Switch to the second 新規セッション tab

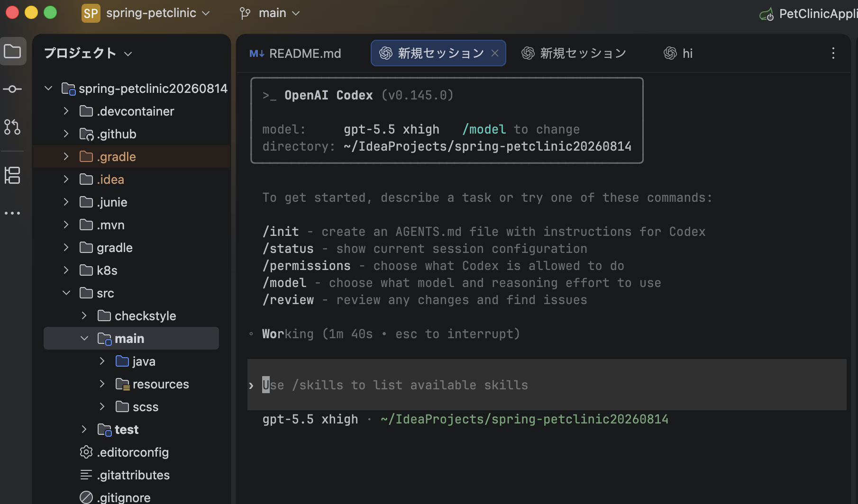pyautogui.click(x=575, y=53)
